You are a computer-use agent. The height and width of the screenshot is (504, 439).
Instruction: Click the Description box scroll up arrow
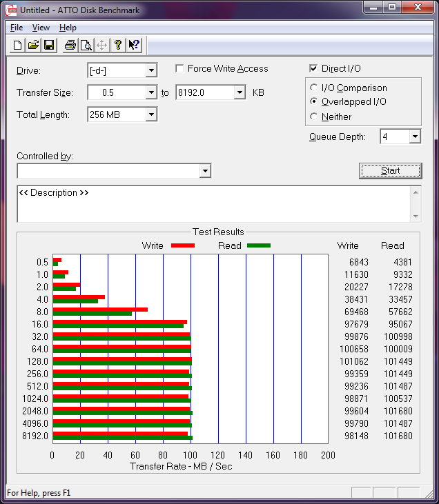click(x=416, y=192)
